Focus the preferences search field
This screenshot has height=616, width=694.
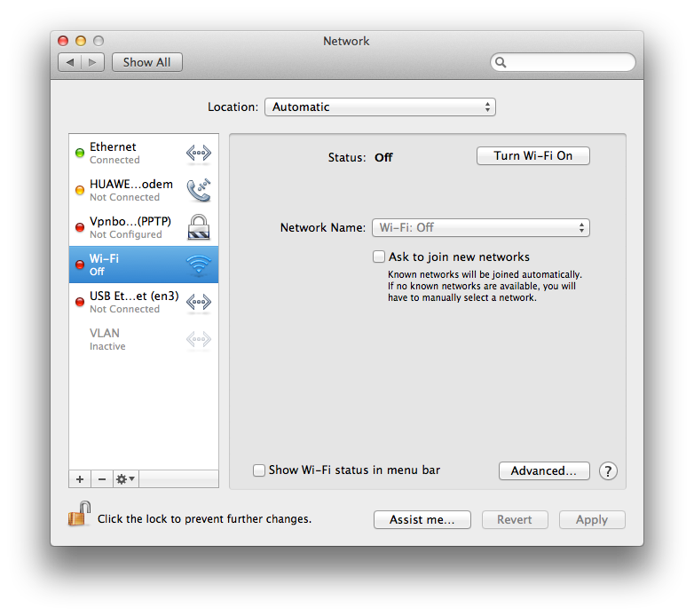pyautogui.click(x=563, y=62)
